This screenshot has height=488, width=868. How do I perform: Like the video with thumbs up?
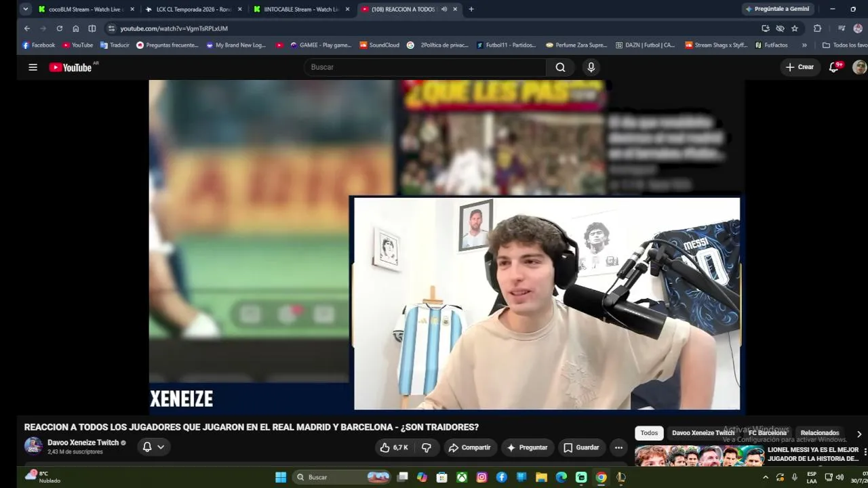click(394, 447)
